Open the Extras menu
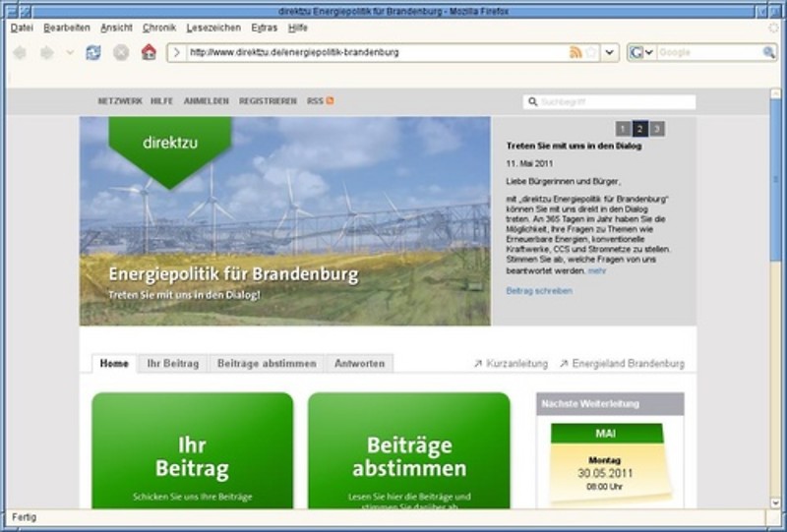This screenshot has height=532, width=787. [264, 28]
